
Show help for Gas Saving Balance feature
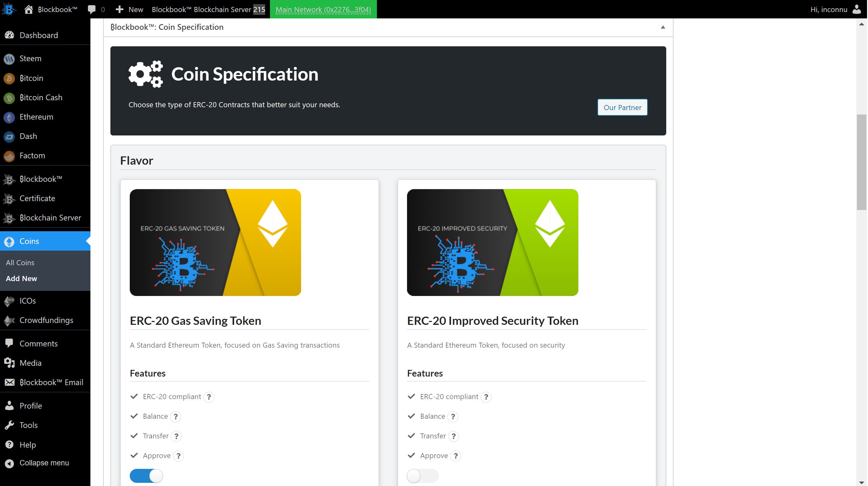[175, 417]
